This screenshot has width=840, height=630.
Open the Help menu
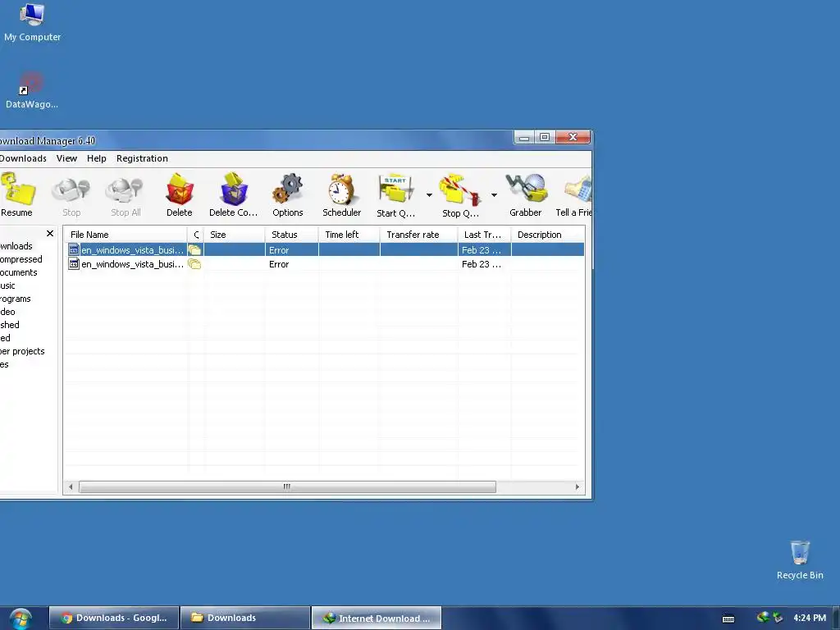pyautogui.click(x=97, y=158)
